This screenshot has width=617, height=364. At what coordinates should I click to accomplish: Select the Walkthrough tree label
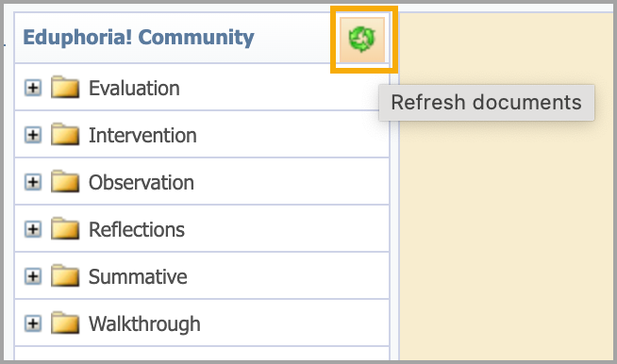coord(144,324)
